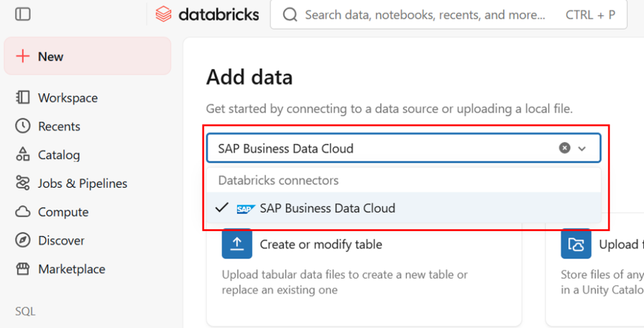Click the CTRL + P shortcut hint
This screenshot has height=328, width=644.
(x=590, y=15)
